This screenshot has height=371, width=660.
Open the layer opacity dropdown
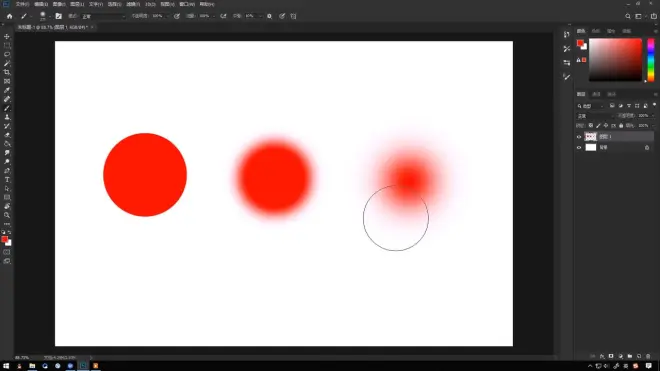652,116
